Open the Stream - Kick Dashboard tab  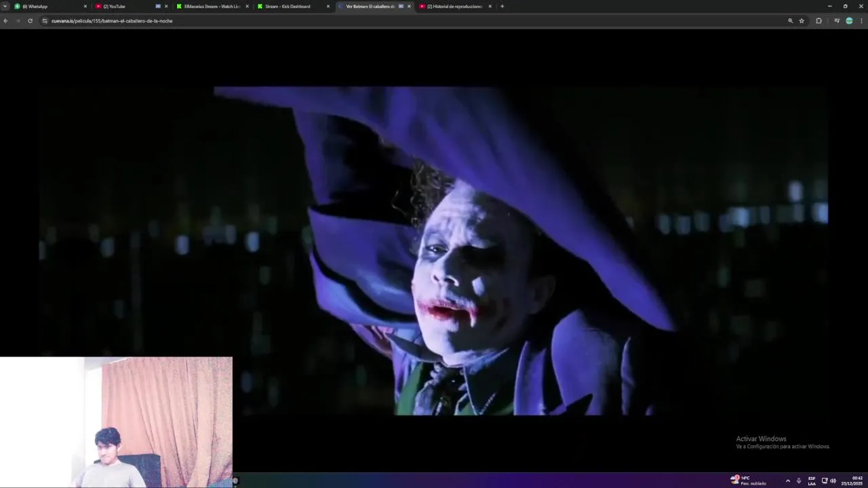click(x=293, y=6)
